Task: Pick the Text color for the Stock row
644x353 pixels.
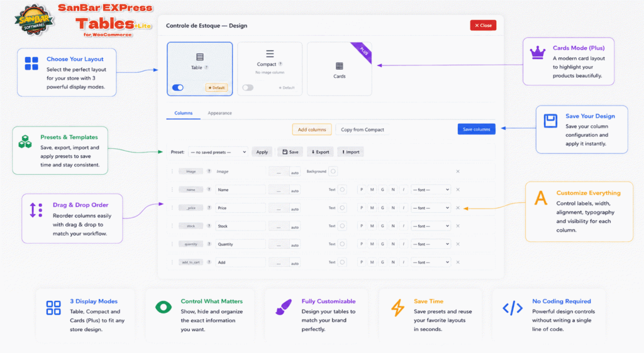Action: coord(342,226)
